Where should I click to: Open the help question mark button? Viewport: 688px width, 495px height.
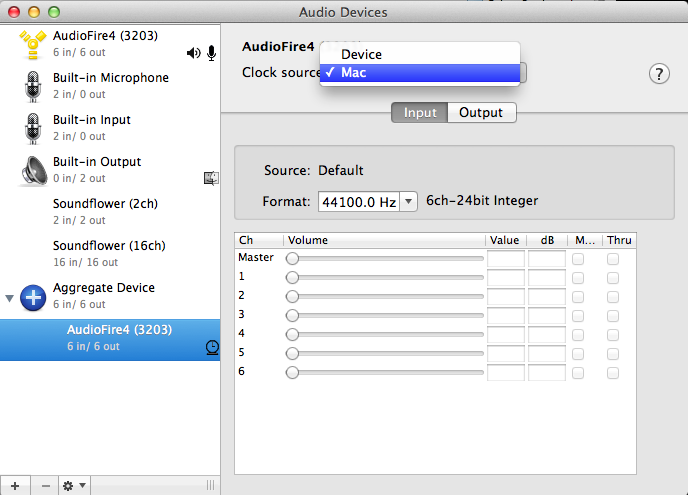click(659, 74)
